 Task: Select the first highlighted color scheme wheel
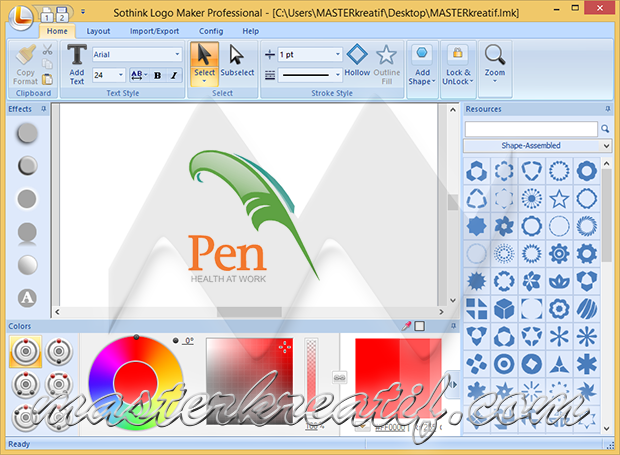coord(25,351)
